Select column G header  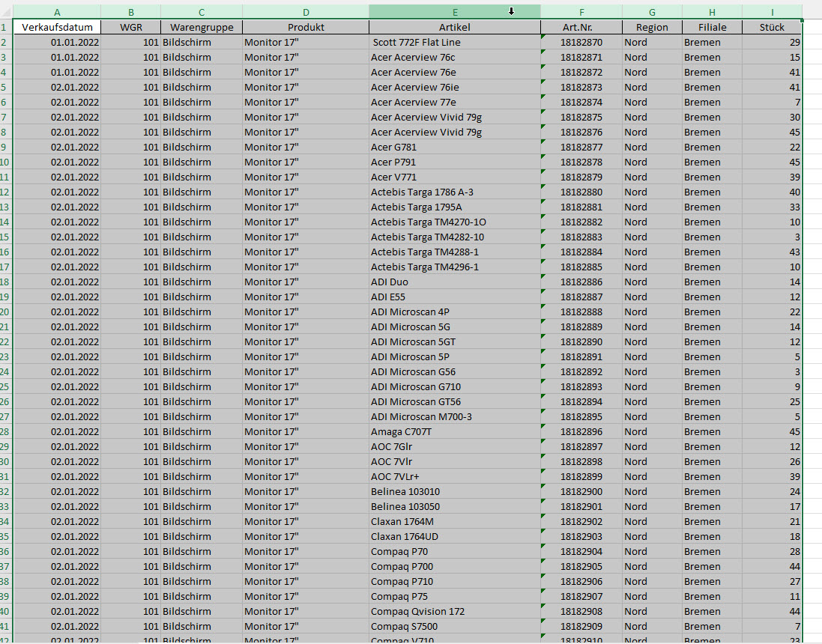point(651,11)
